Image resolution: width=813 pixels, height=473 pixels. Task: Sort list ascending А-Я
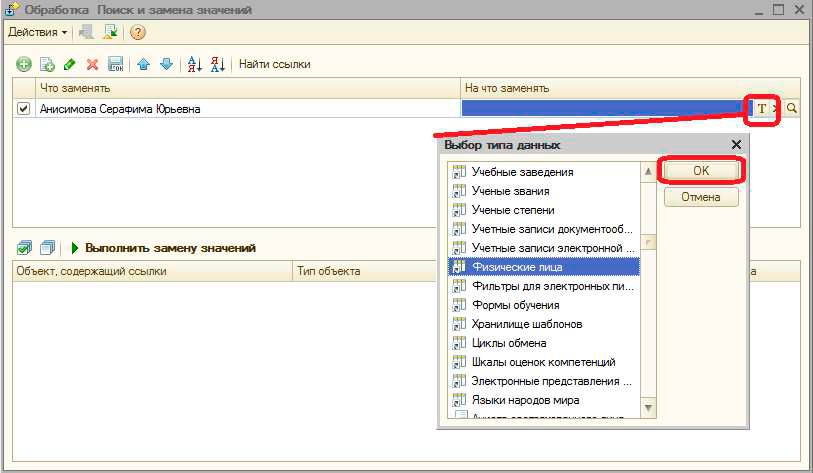click(195, 64)
